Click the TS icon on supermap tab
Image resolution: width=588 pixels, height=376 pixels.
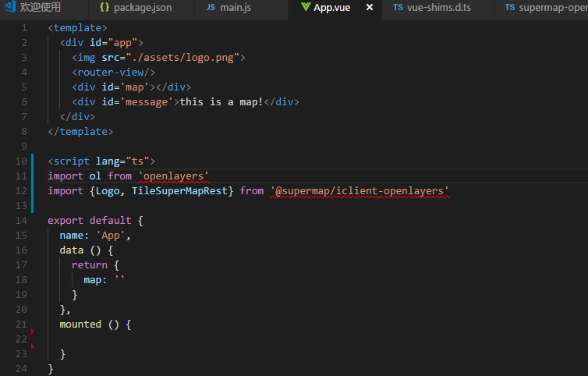click(x=509, y=7)
